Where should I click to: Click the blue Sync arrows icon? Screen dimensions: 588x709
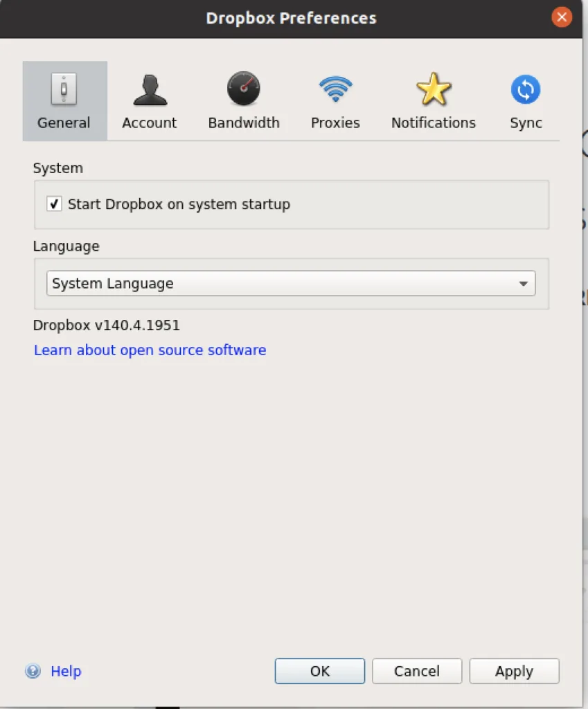point(526,90)
